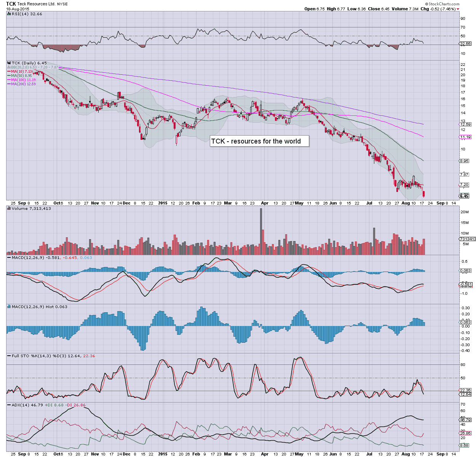
Task: Click the Close 6.45 value in header
Action: (x=379, y=9)
